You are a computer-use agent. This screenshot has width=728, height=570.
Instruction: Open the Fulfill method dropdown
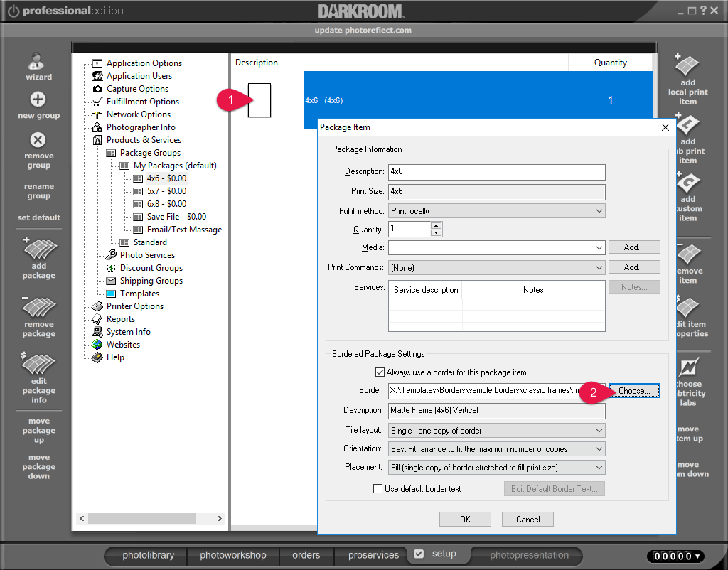[x=497, y=211]
